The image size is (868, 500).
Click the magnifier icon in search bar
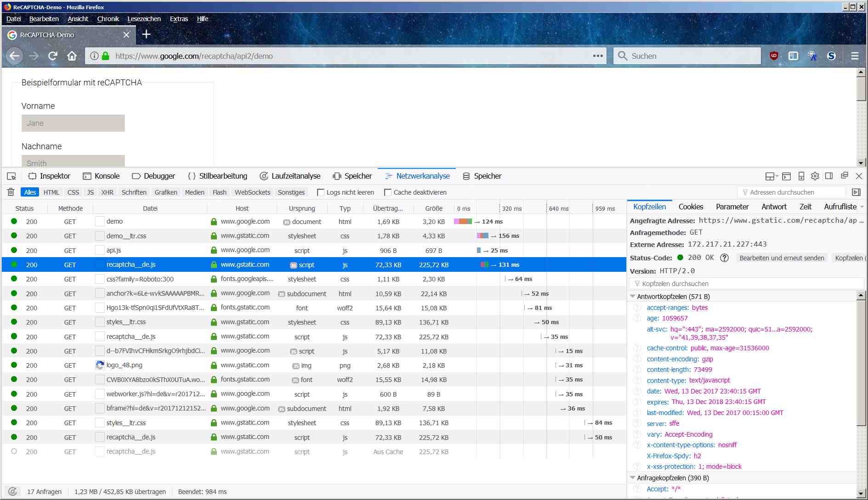(x=623, y=56)
